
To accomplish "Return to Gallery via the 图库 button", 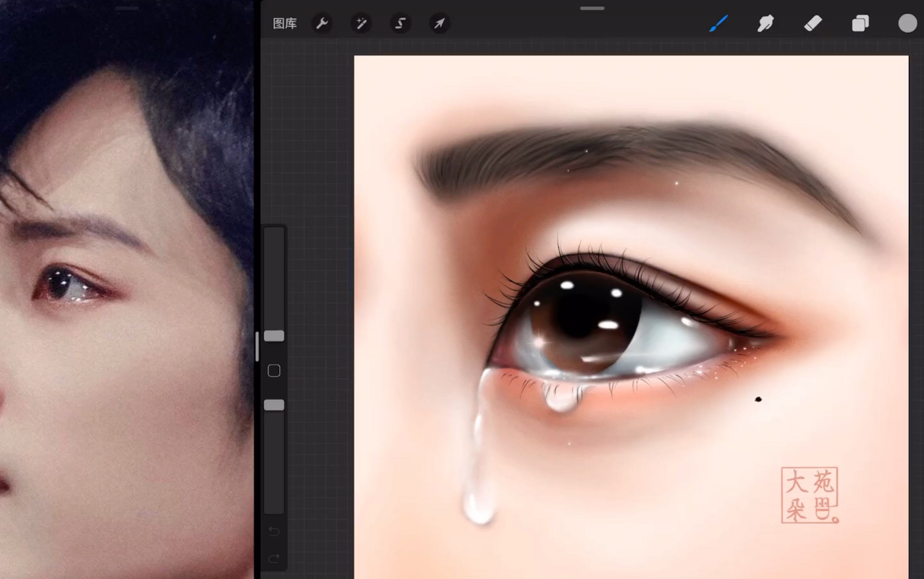I will [x=285, y=23].
